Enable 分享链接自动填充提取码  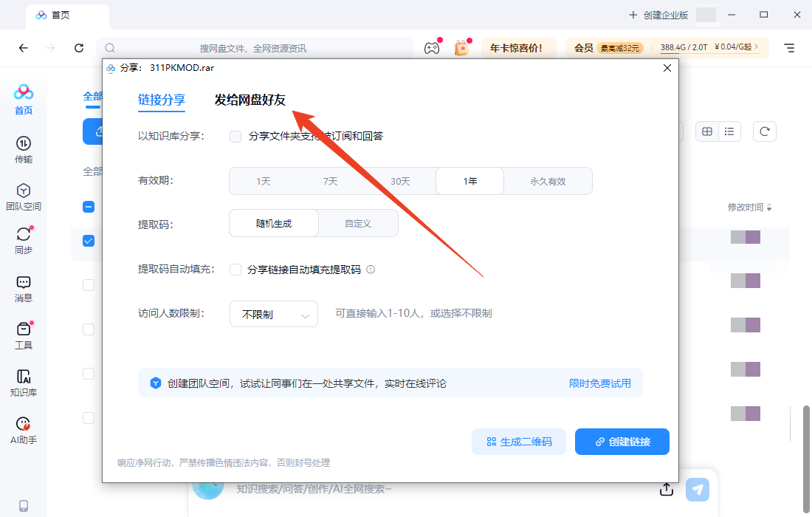tap(235, 269)
